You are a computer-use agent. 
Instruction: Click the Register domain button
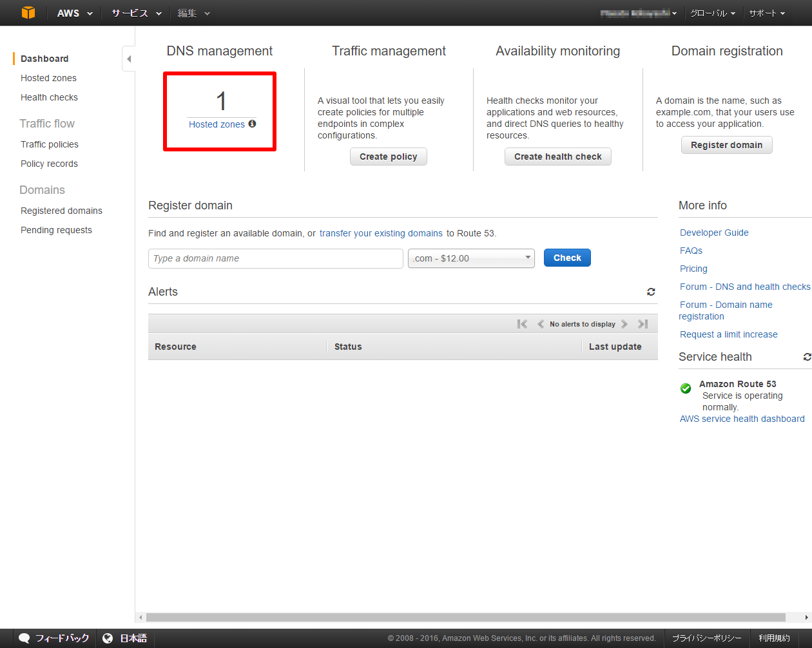point(727,145)
